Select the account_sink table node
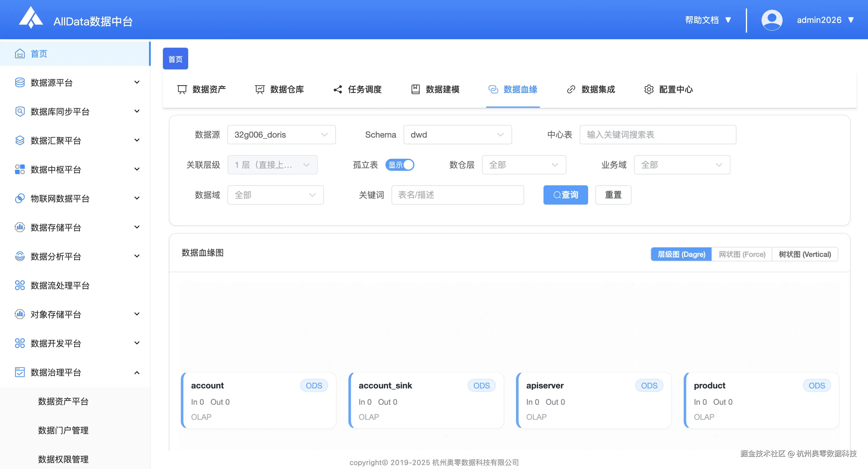Image resolution: width=868 pixels, height=469 pixels. pyautogui.click(x=426, y=400)
